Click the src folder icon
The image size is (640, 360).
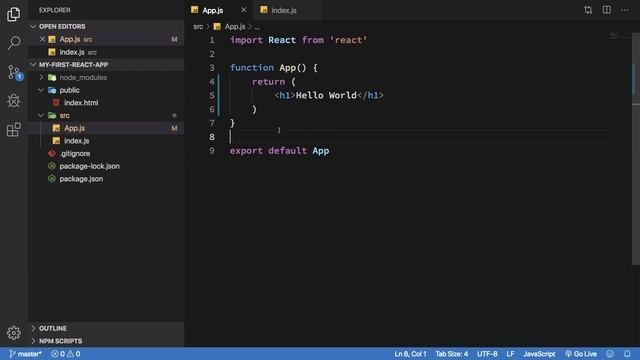pyautogui.click(x=52, y=115)
